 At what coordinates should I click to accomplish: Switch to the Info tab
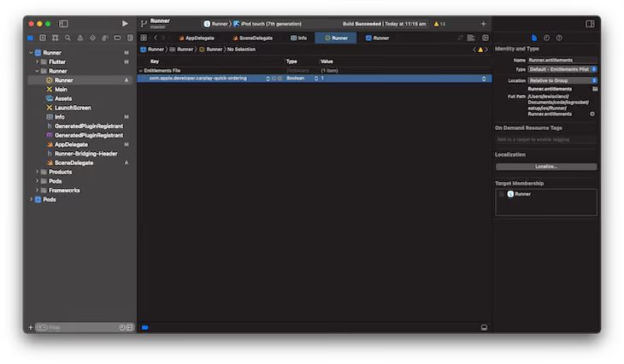pos(299,38)
